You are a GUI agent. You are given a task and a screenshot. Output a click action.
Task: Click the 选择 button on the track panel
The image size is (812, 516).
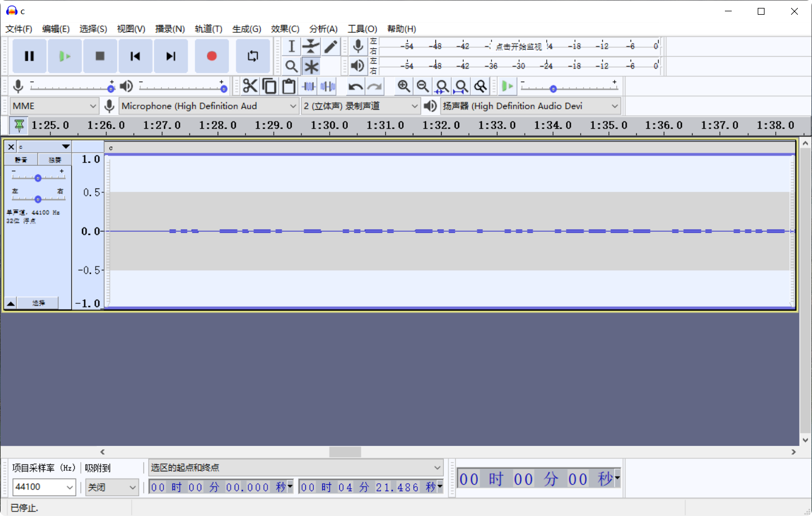(x=38, y=303)
